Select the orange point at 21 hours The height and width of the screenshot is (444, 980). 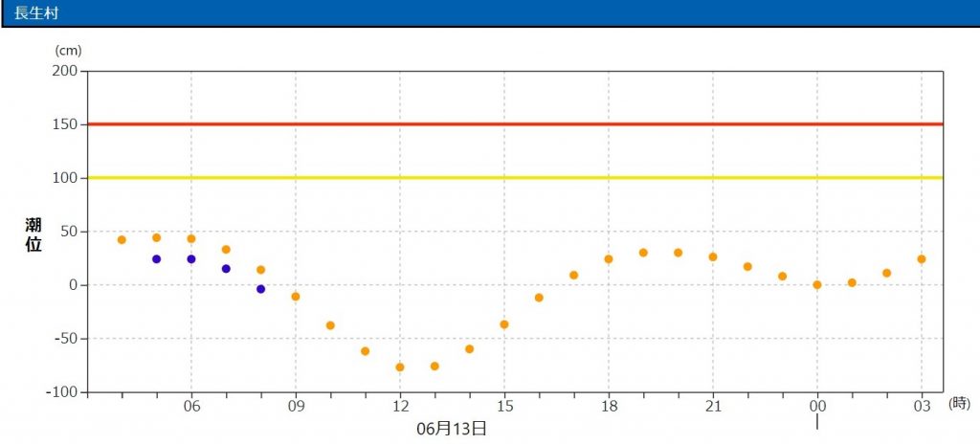click(713, 257)
